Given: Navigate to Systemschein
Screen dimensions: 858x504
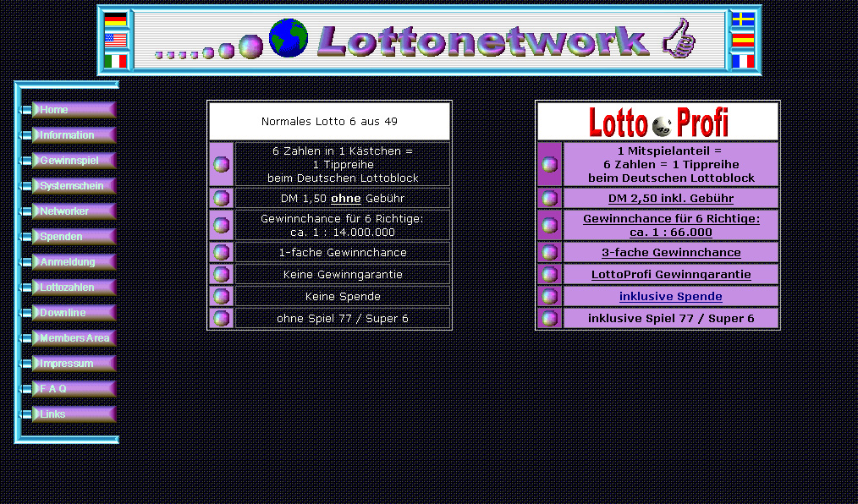Looking at the screenshot, I should pos(74,186).
